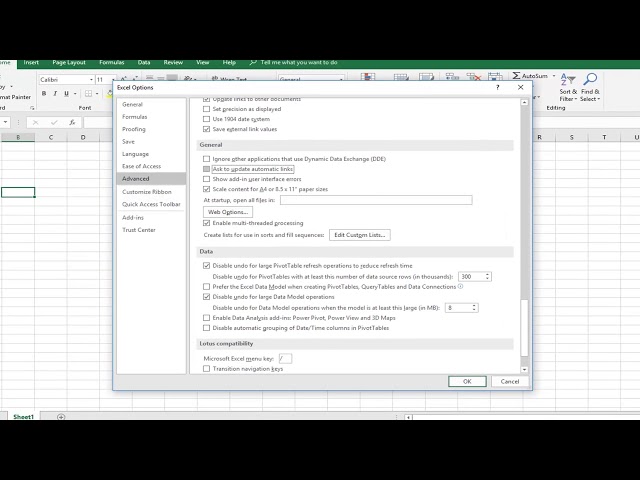The height and width of the screenshot is (480, 640).
Task: Check Disable automatic grouping of Date/Time columns
Action: tap(207, 328)
